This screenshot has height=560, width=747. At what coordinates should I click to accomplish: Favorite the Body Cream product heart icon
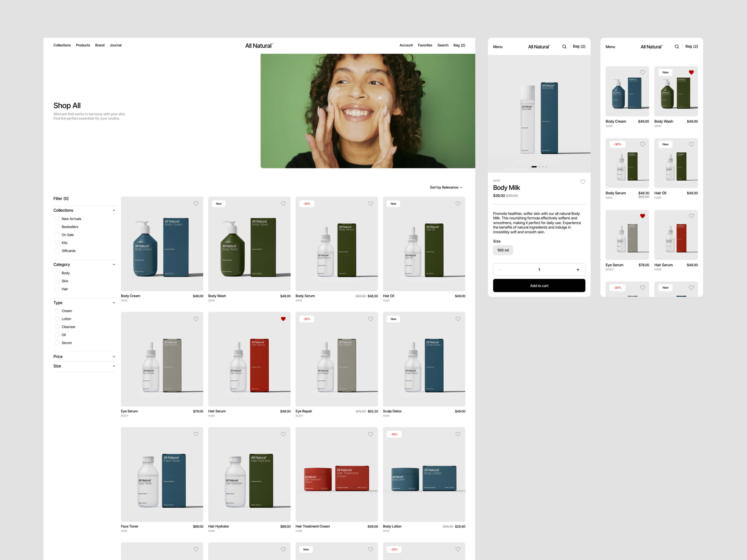pyautogui.click(x=196, y=203)
